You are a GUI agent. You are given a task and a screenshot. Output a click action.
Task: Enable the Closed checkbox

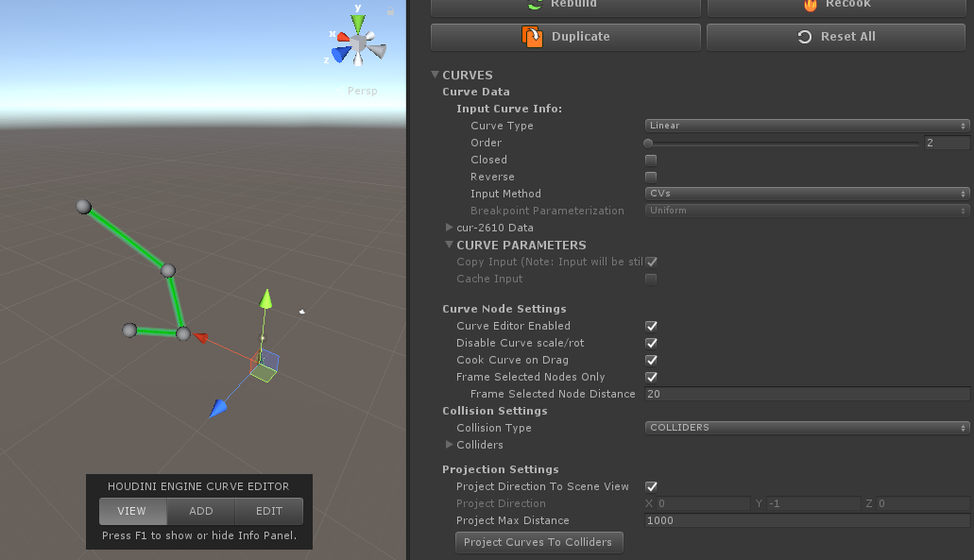[651, 160]
